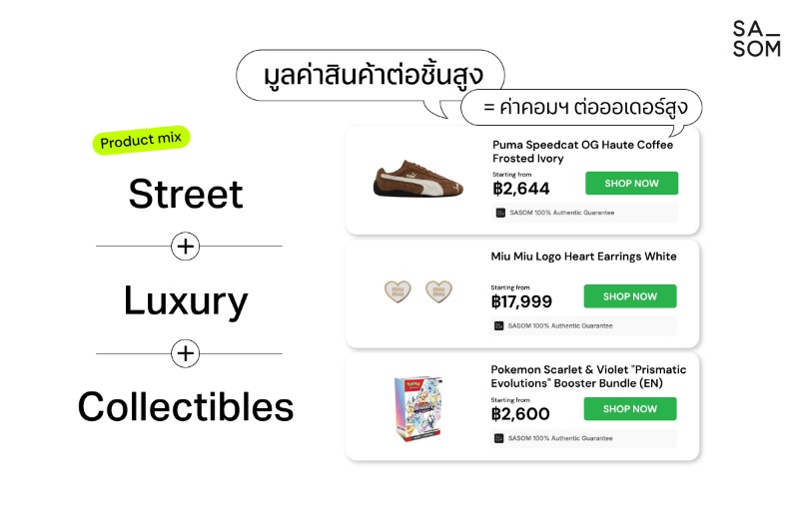Click the ฿17,999 price on Miu Miu card
This screenshot has width=799, height=532.
coord(521,301)
